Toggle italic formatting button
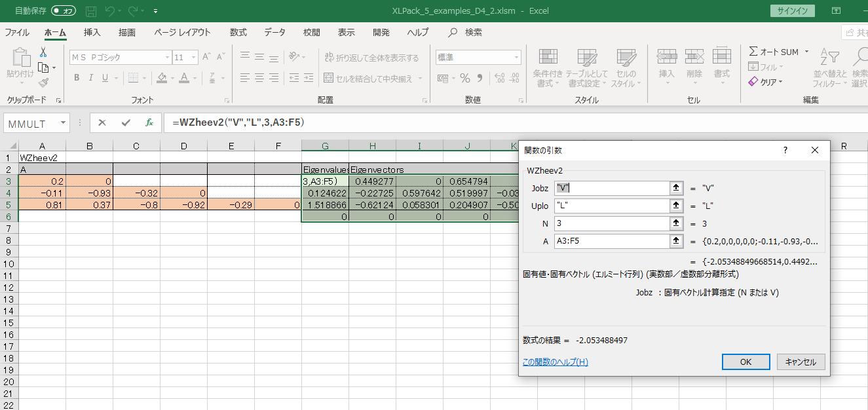The height and width of the screenshot is (410, 868). tap(91, 79)
